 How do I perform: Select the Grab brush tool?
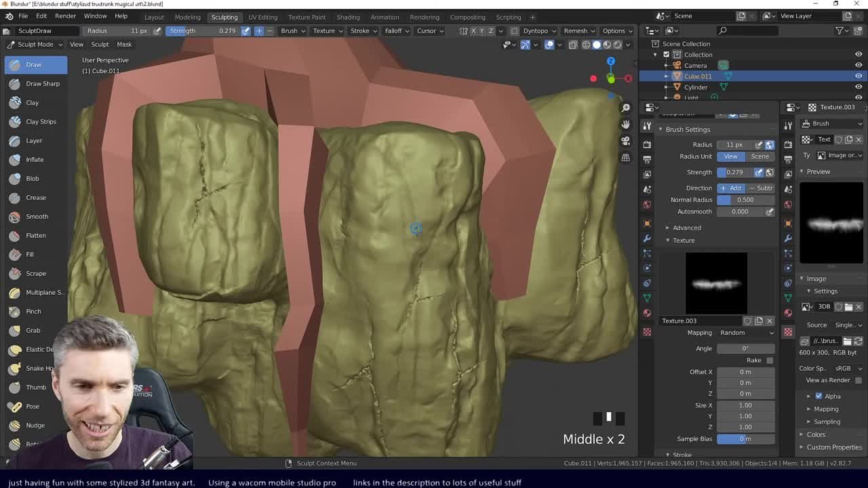(x=33, y=330)
